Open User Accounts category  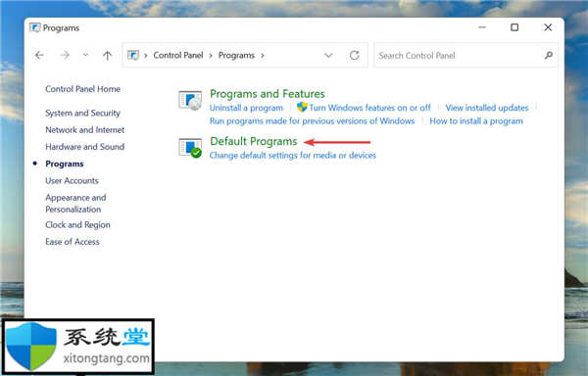point(72,180)
